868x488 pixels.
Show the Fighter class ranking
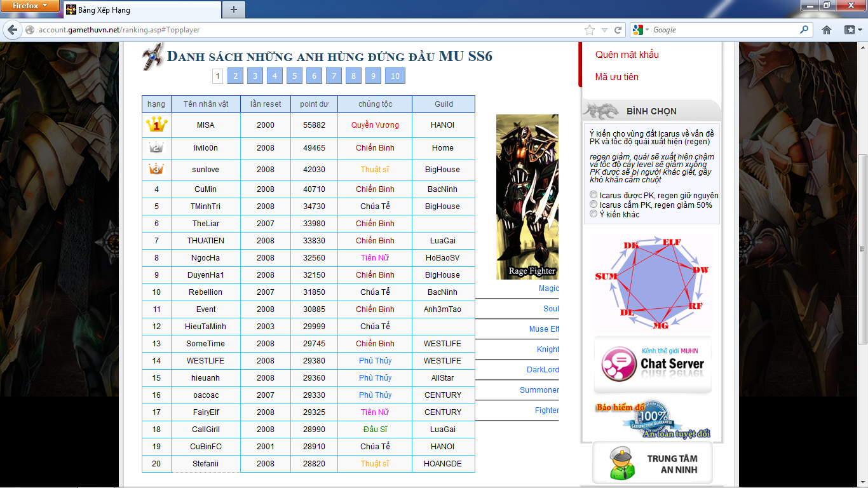click(547, 410)
